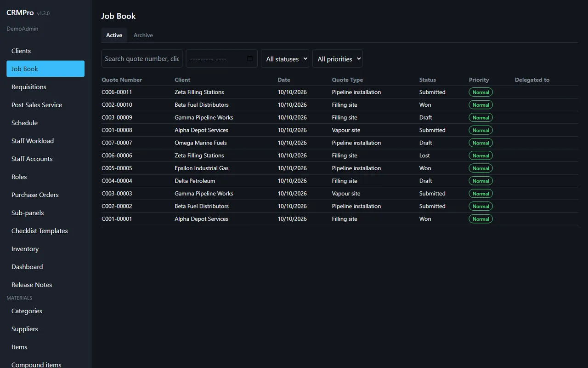Open the calendar picker icon in date filter

250,58
